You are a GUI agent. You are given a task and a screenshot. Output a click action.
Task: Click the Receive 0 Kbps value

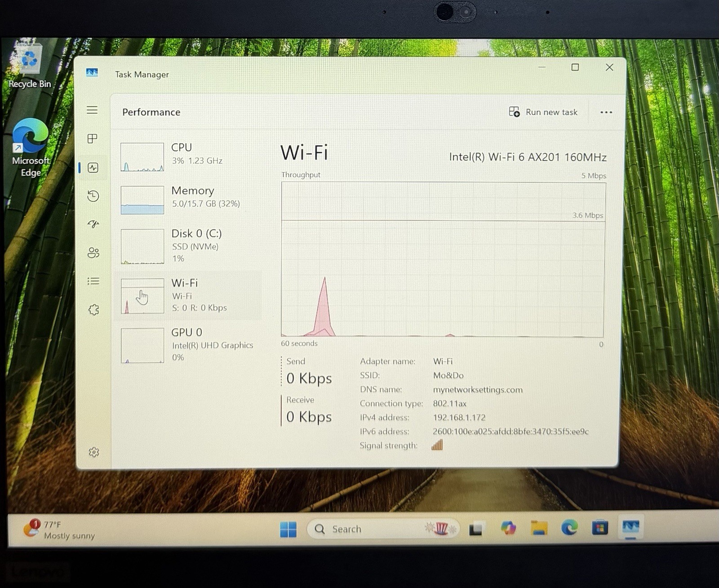(x=309, y=417)
